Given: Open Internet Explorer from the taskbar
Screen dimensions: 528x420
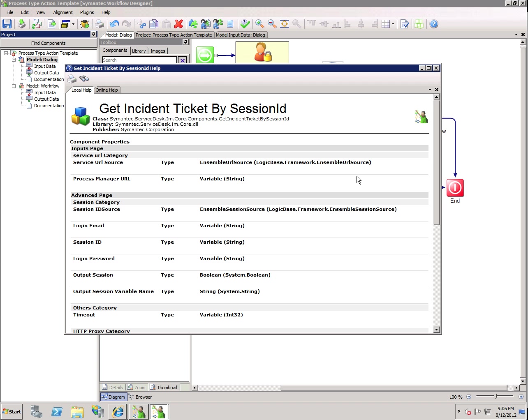Looking at the screenshot, I should coord(118,411).
